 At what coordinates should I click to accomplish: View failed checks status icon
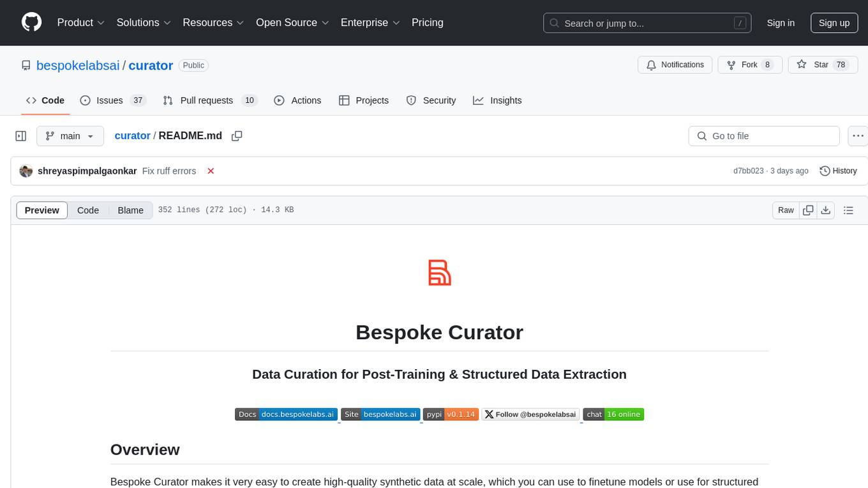pyautogui.click(x=211, y=171)
